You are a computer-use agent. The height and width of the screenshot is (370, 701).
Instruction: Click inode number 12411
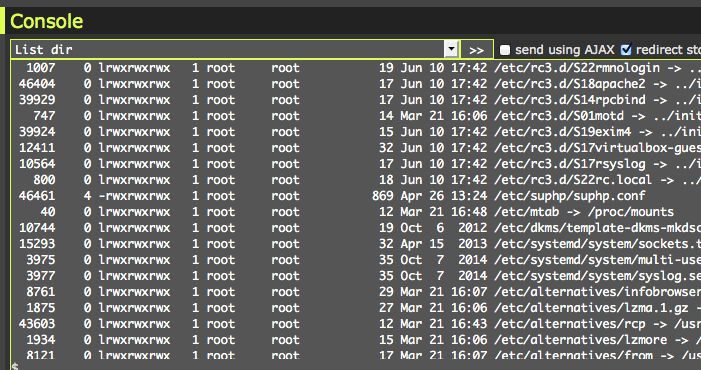pos(37,148)
